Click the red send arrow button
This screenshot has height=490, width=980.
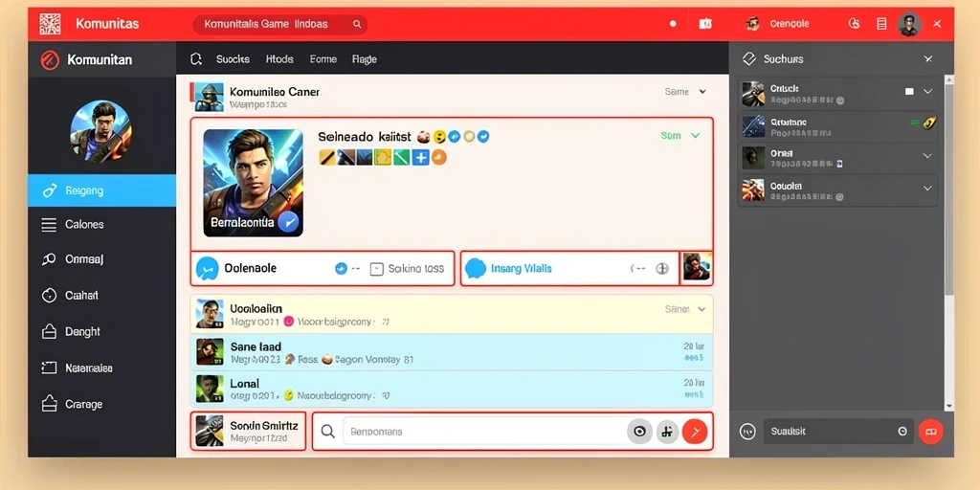(695, 432)
